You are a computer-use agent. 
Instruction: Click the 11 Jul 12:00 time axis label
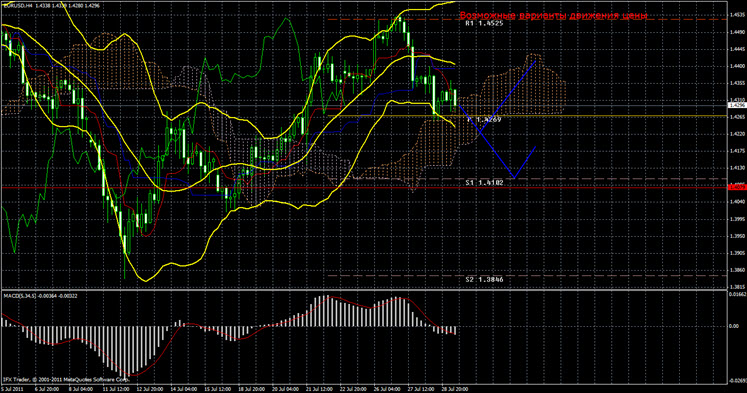[117, 389]
